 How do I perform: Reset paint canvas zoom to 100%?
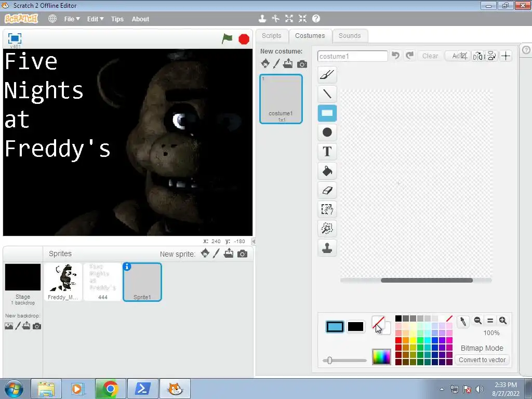point(490,320)
